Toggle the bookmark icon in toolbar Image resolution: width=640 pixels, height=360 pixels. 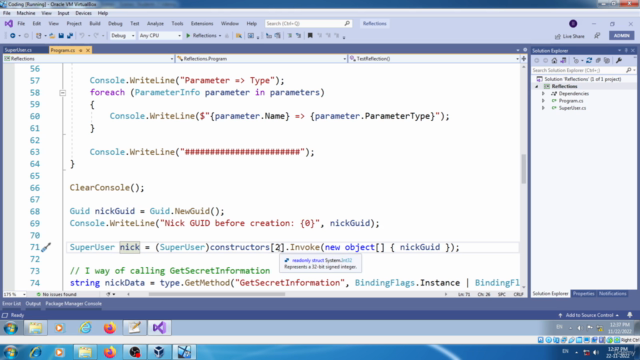(310, 36)
